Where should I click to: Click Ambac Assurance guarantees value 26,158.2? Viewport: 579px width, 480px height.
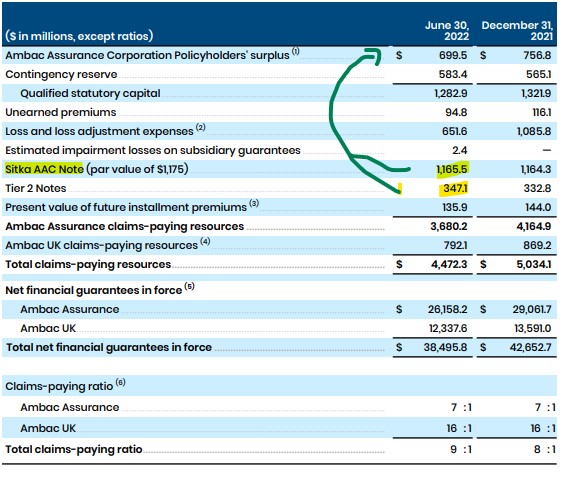coord(448,309)
